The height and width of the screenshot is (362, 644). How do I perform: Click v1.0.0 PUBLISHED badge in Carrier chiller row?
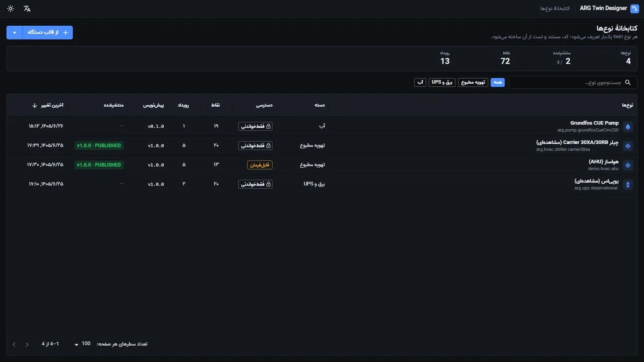pos(99,146)
